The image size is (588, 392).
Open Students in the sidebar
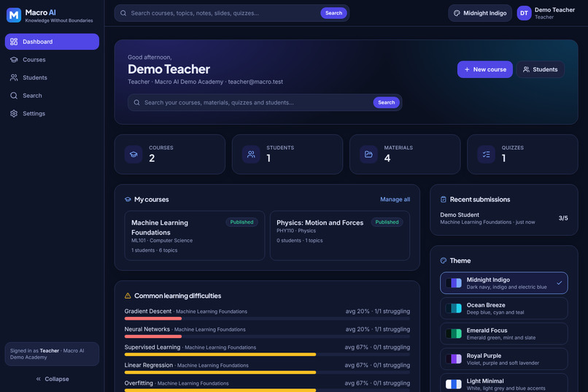point(52,77)
